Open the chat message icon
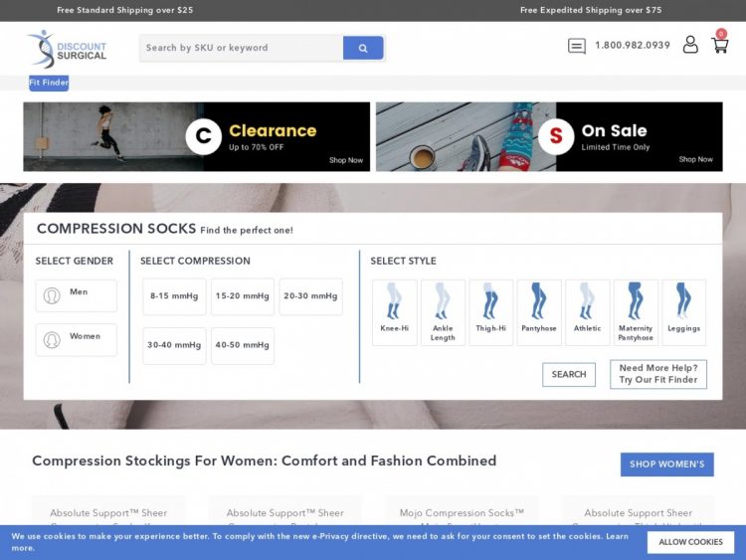 [577, 46]
